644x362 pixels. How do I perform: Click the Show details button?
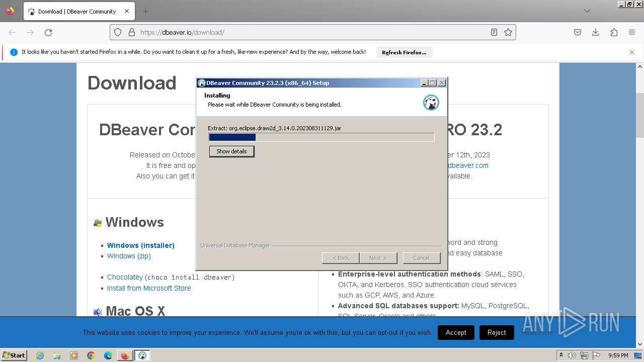[x=231, y=151]
